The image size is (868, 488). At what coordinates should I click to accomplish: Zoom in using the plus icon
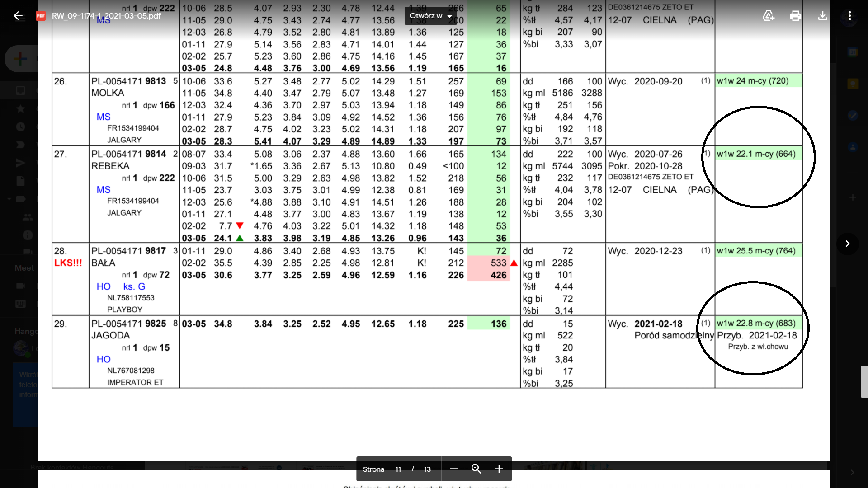pos(499,469)
